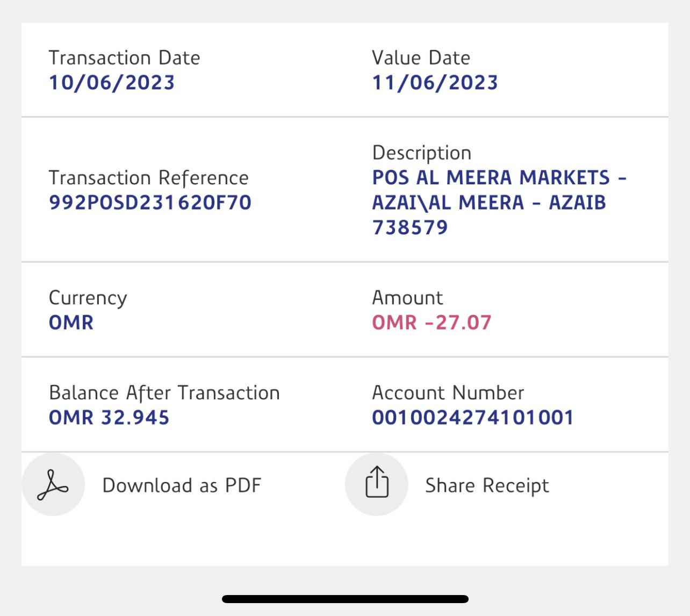Select the transaction date 10/06/2023
The width and height of the screenshot is (690, 616).
tap(112, 83)
